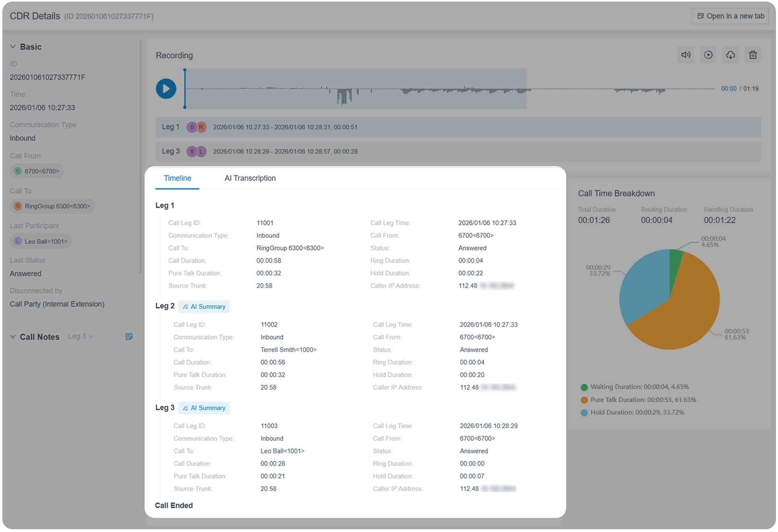Open the playback speed icon
Image resolution: width=778 pixels, height=532 pixels.
[x=708, y=55]
